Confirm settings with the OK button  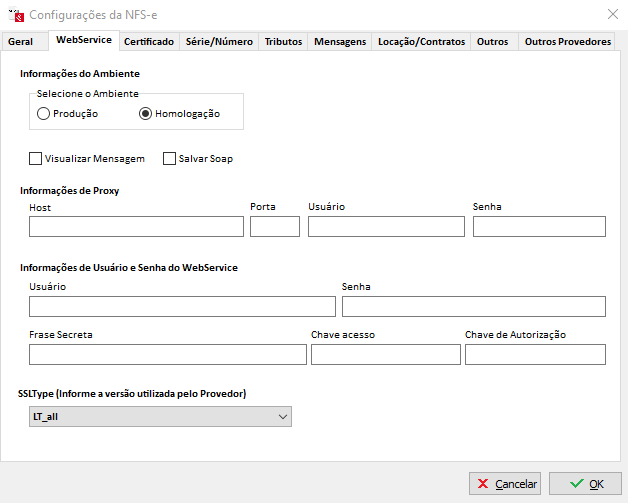[x=585, y=484]
